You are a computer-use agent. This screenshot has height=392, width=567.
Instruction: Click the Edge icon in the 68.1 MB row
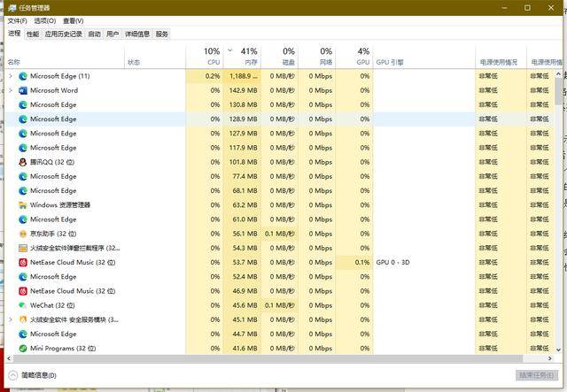point(23,191)
